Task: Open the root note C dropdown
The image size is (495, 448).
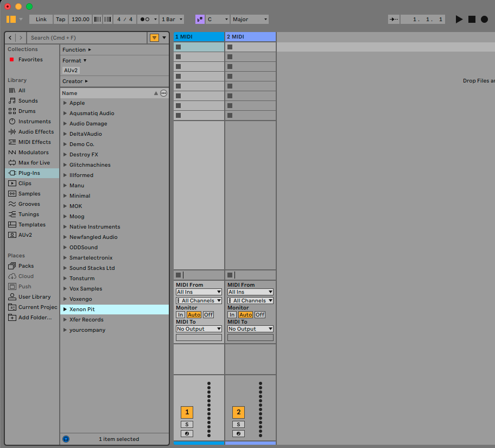Action: coord(218,19)
